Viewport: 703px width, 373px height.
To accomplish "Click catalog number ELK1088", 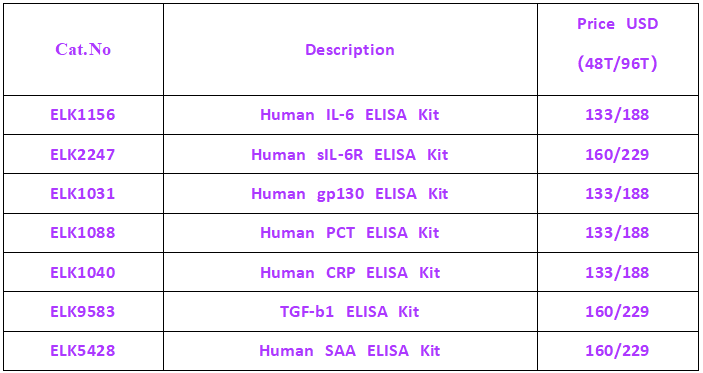I will coord(82,233).
